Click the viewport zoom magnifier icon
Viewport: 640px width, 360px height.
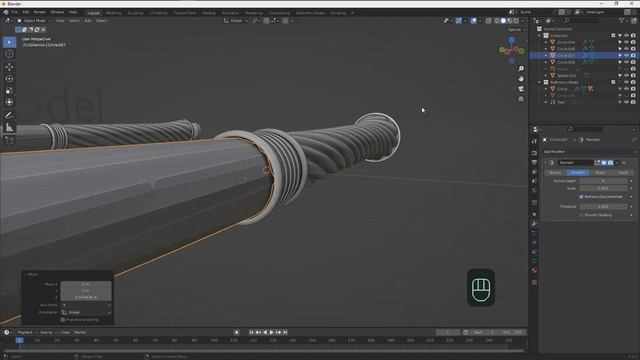point(521,69)
